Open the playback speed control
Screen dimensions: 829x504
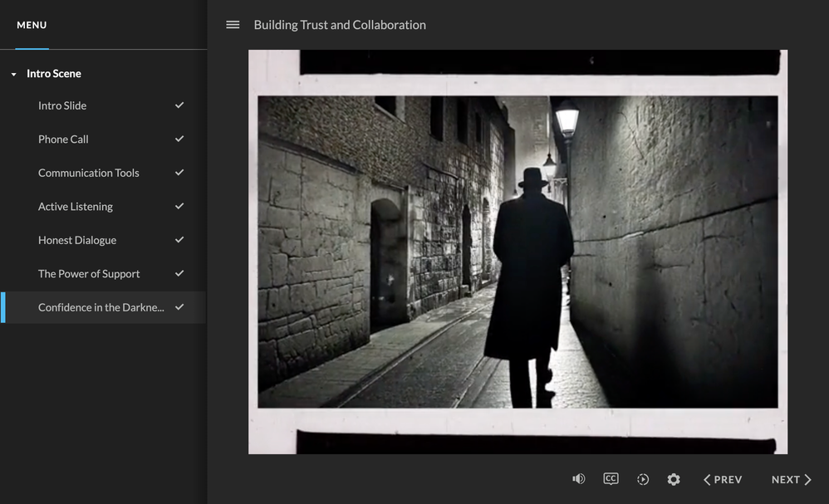pos(643,479)
